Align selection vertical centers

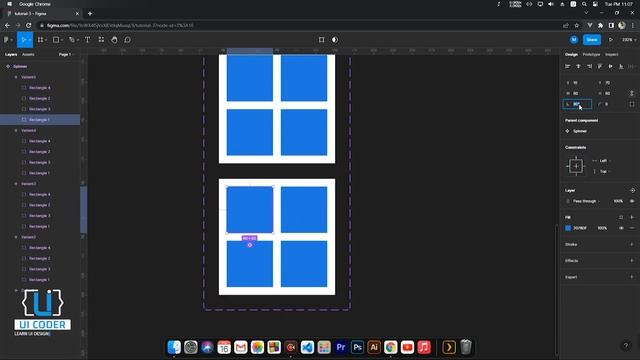[611, 66]
